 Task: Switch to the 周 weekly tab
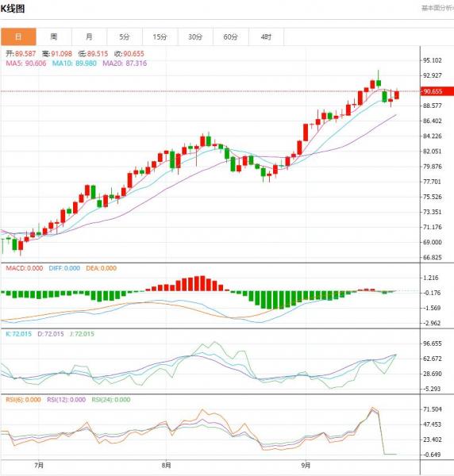click(54, 37)
